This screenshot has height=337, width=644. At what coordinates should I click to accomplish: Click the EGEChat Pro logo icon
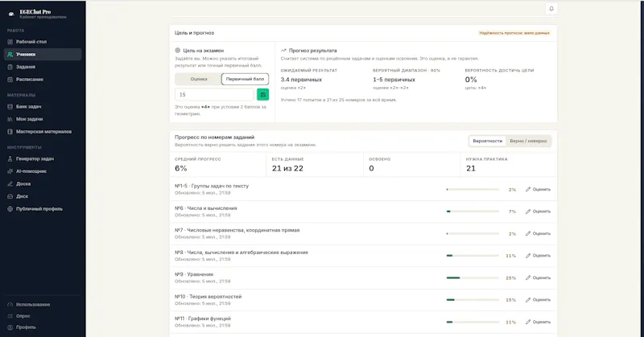[x=11, y=14]
